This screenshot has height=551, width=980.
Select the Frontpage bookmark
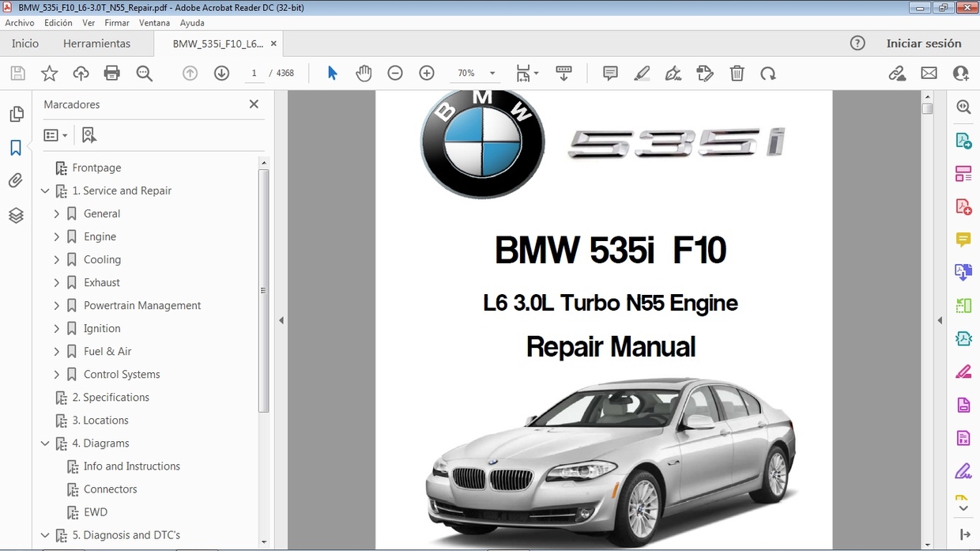(x=96, y=168)
